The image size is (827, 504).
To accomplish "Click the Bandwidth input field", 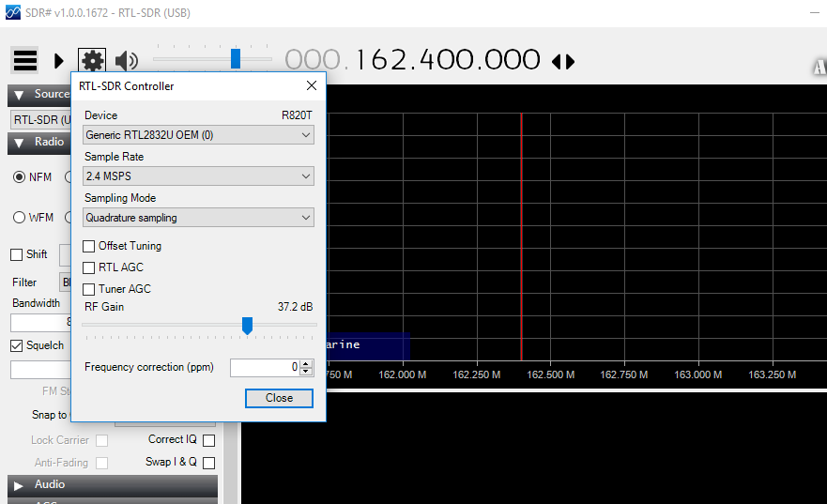I will [x=40, y=322].
